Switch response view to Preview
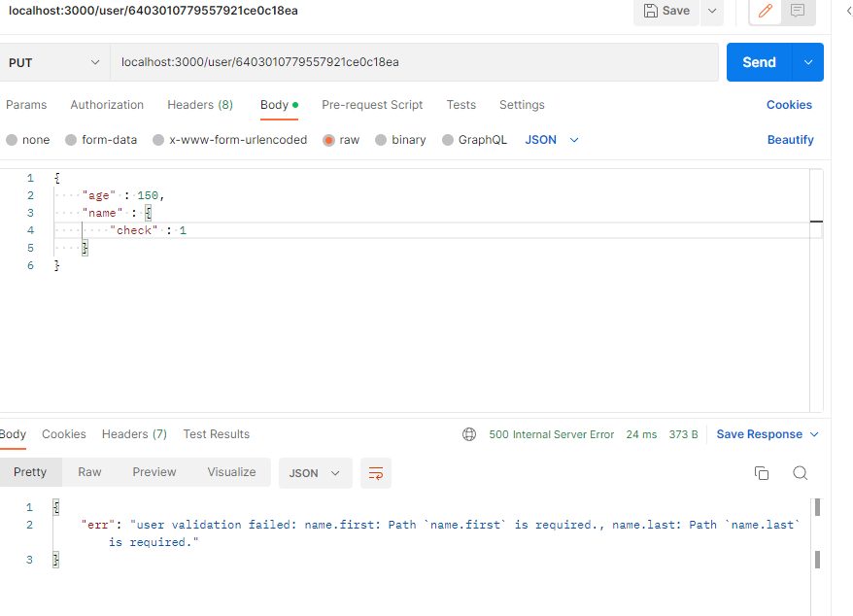 [x=154, y=472]
